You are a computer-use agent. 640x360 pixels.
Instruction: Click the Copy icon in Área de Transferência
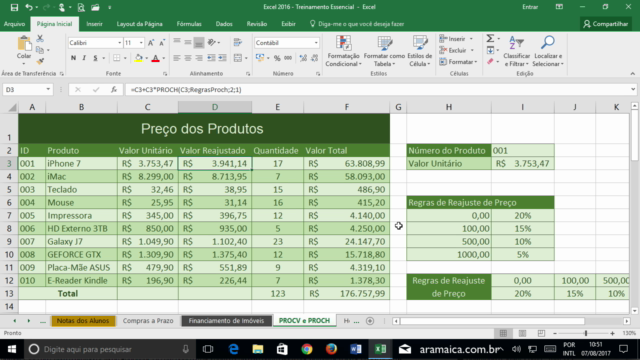click(x=40, y=50)
